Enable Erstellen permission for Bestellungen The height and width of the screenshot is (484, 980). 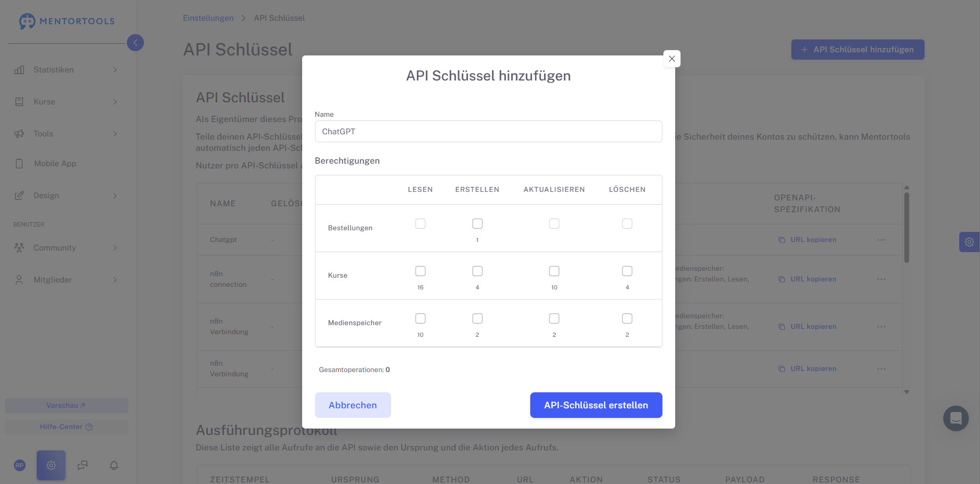pos(477,224)
